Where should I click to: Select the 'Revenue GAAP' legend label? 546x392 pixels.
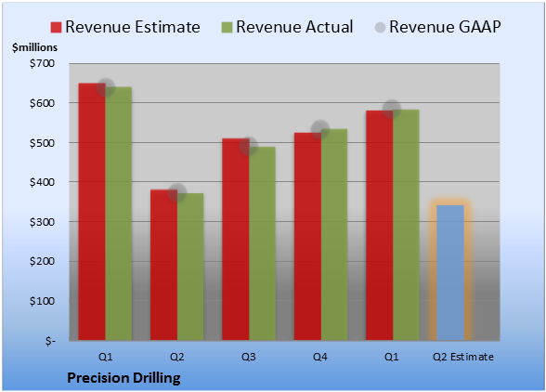446,27
